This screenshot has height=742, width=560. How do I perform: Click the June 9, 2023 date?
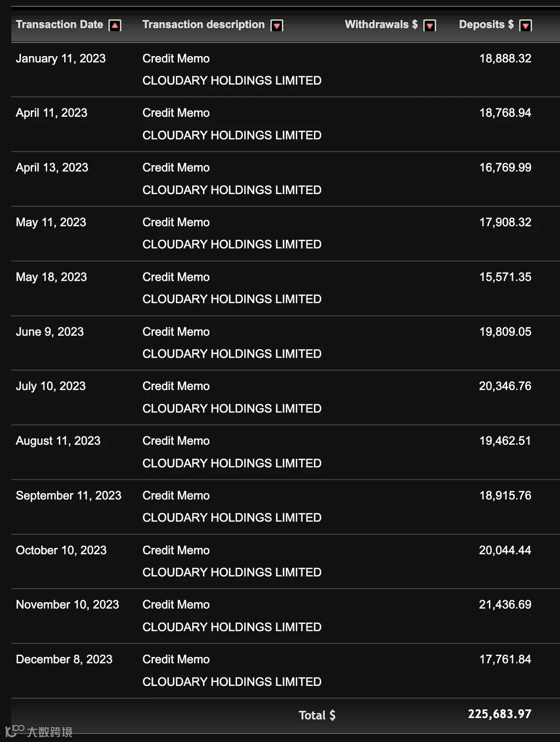click(x=50, y=332)
